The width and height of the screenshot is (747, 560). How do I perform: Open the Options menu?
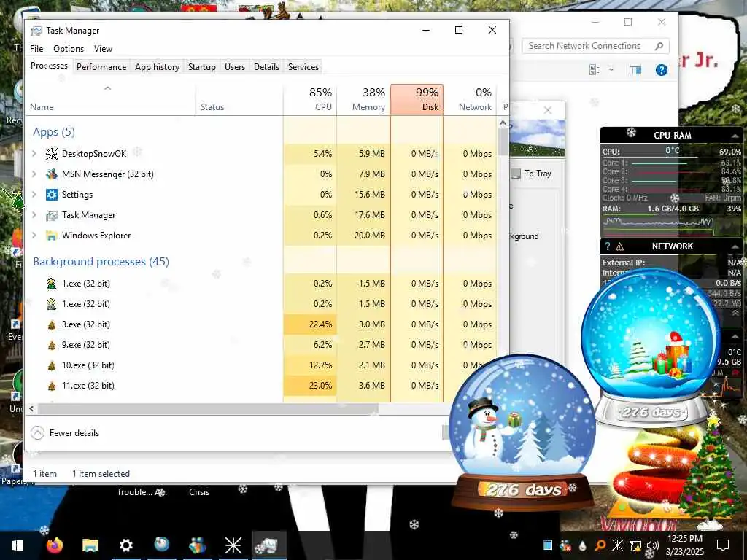[69, 49]
